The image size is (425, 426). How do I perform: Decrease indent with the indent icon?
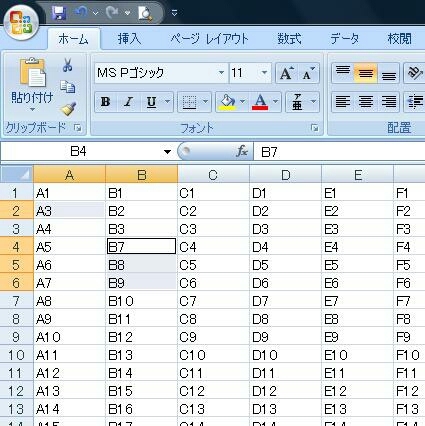(x=415, y=102)
